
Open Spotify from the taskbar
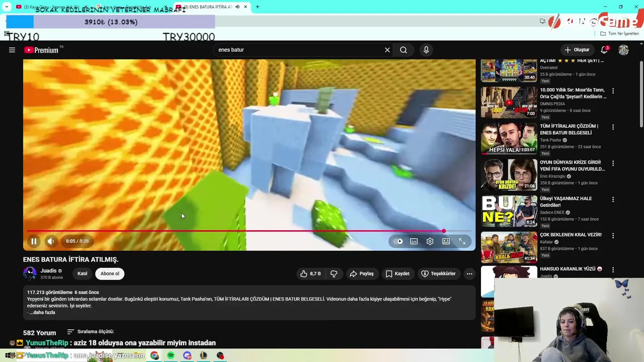click(171, 355)
